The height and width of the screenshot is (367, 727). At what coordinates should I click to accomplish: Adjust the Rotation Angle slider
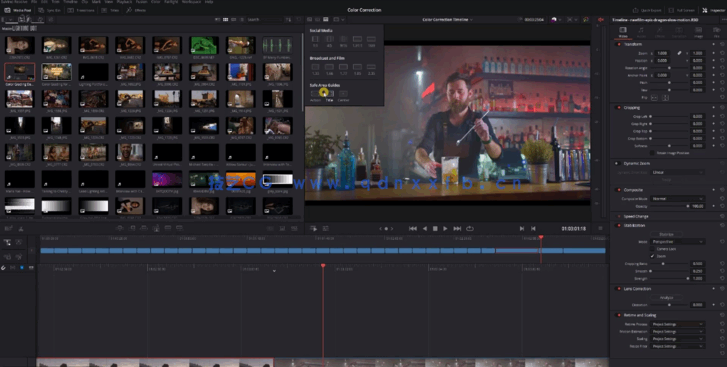(669, 68)
